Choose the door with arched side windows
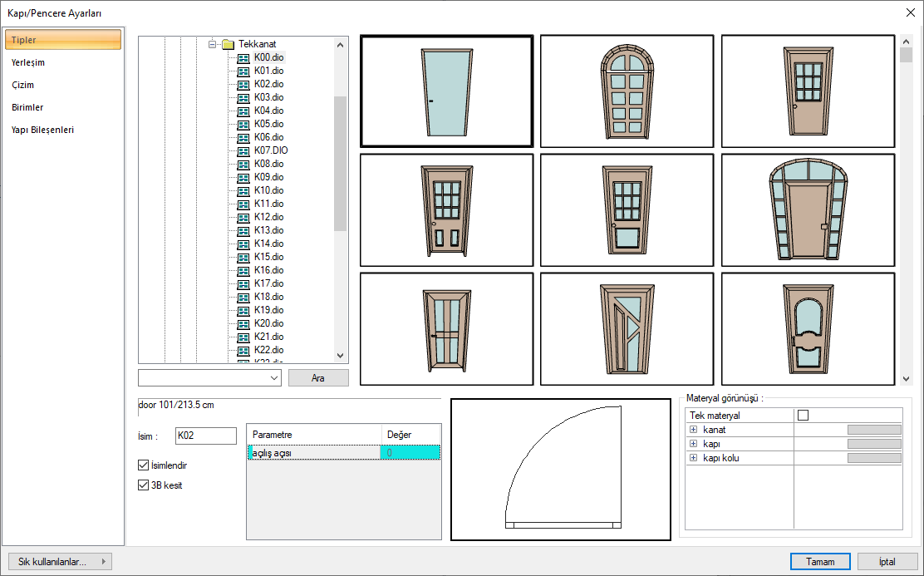This screenshot has height=576, width=924. pos(807,210)
